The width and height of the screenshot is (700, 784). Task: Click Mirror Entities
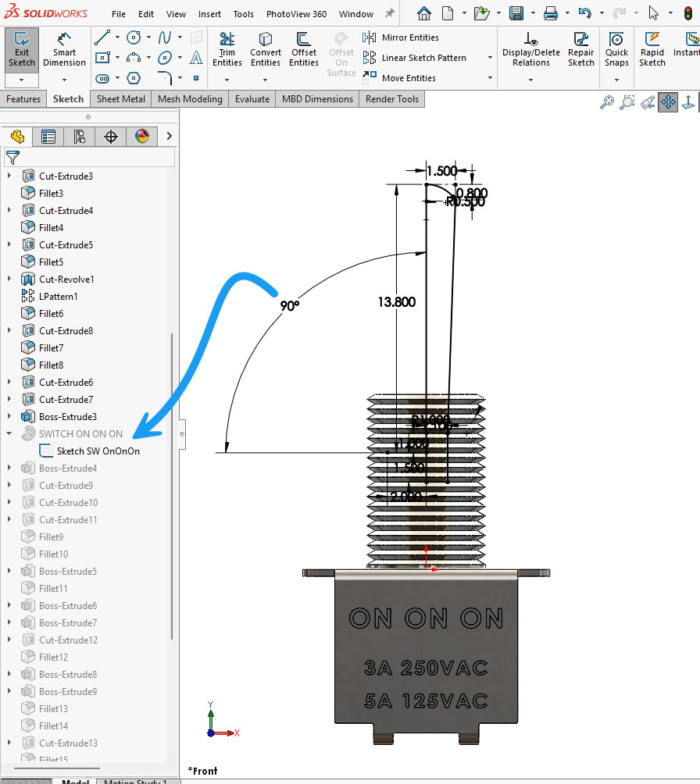(x=400, y=37)
